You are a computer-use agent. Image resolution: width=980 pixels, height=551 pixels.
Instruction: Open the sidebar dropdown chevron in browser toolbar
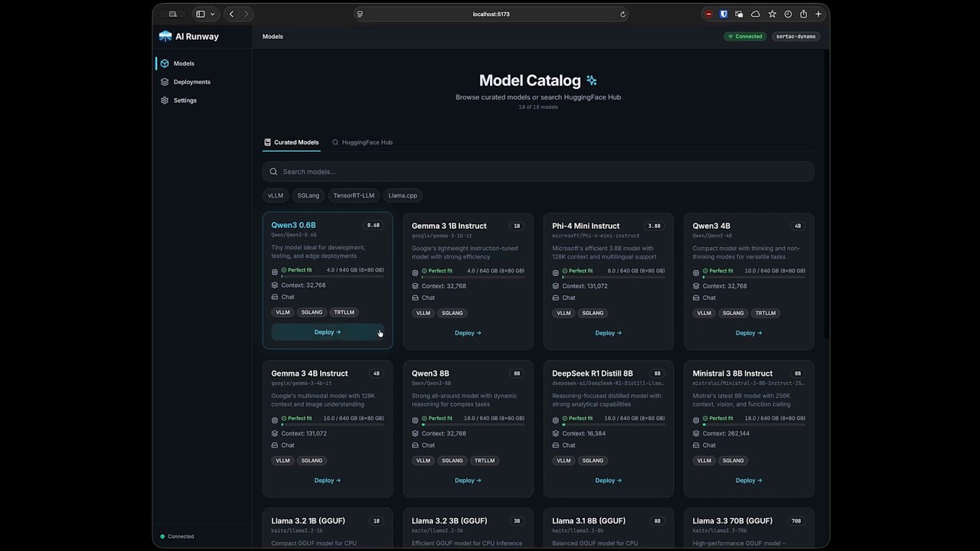[212, 14]
